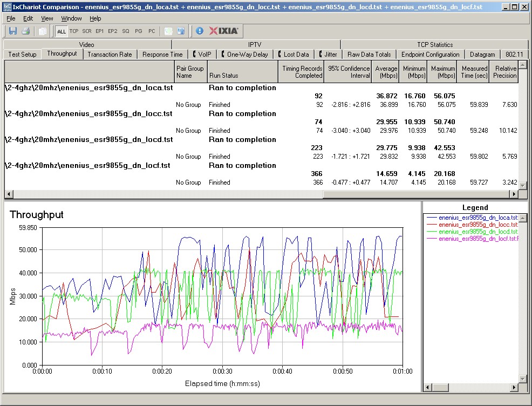Screen dimensions: 532x406
Task: Open the Edit menu
Action: (x=28, y=18)
